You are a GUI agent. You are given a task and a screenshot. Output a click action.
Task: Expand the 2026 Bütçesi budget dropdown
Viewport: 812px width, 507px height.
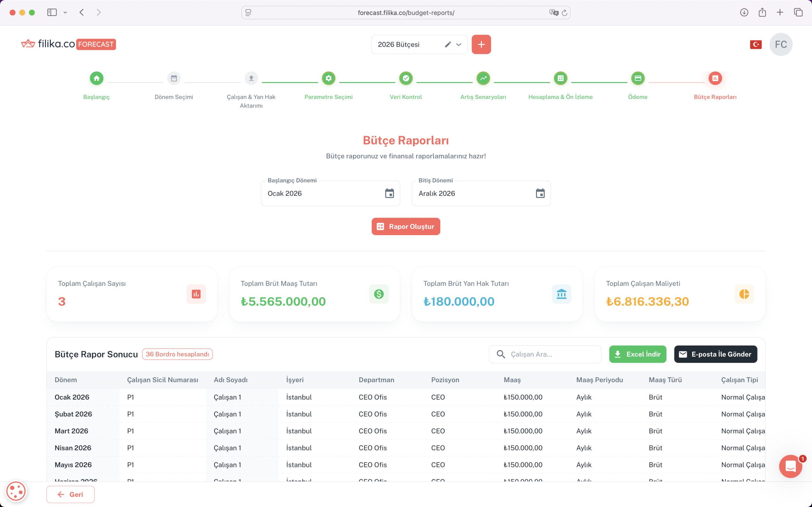[459, 45]
